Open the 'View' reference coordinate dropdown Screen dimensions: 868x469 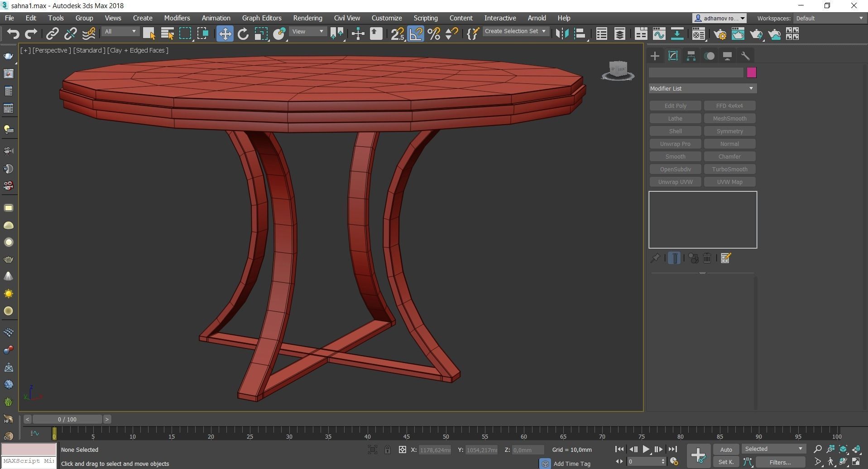pyautogui.click(x=308, y=32)
